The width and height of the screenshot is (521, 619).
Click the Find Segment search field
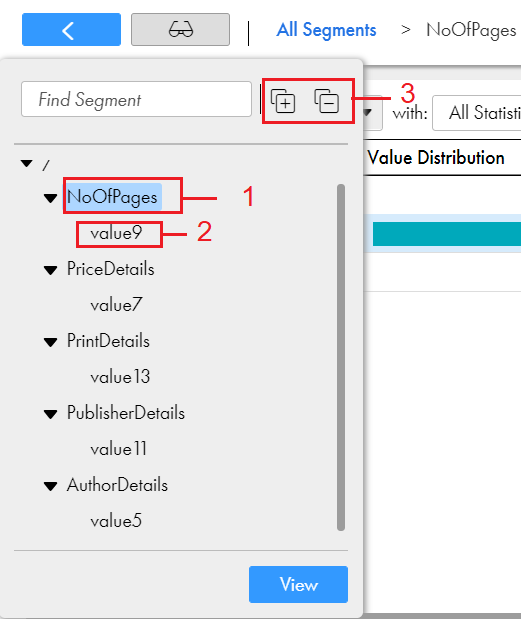(136, 99)
